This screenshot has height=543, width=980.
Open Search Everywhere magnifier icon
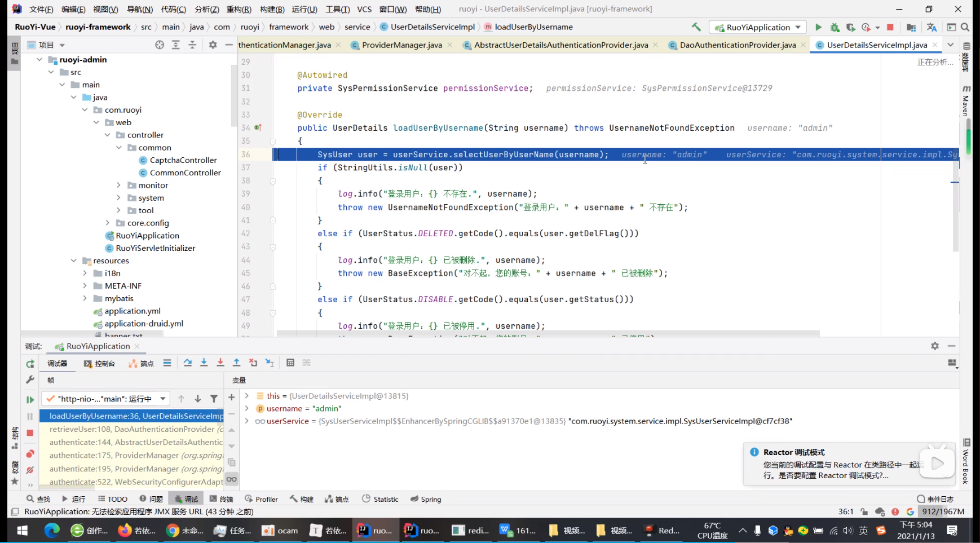point(965,27)
